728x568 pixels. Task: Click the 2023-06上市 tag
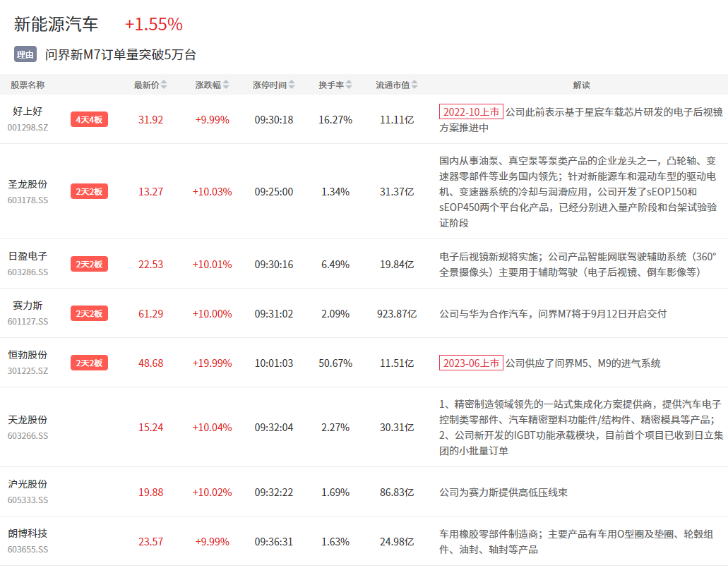(x=471, y=363)
